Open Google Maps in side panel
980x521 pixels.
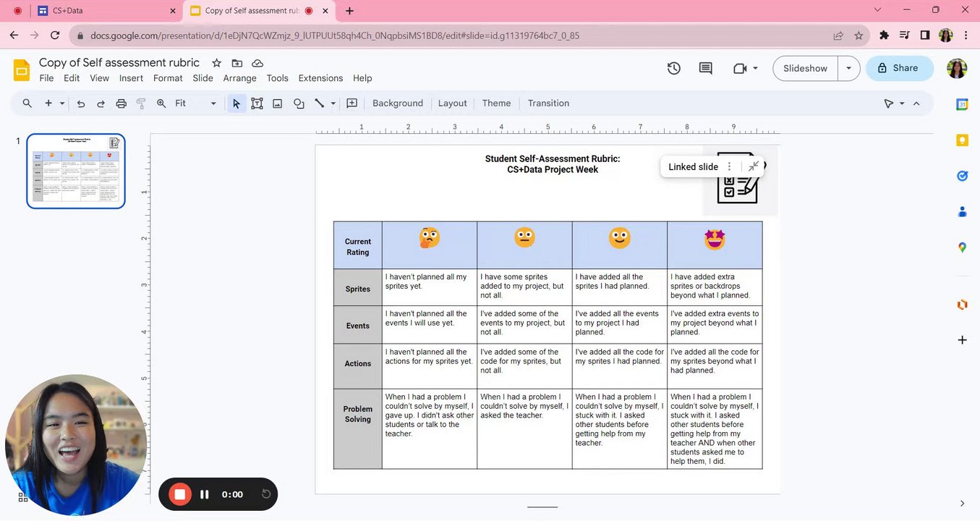[x=962, y=247]
